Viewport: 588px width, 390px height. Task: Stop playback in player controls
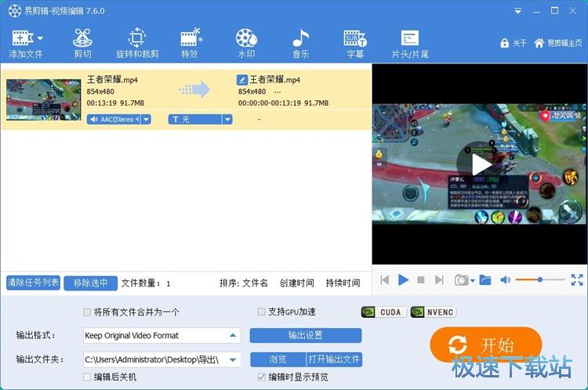421,280
